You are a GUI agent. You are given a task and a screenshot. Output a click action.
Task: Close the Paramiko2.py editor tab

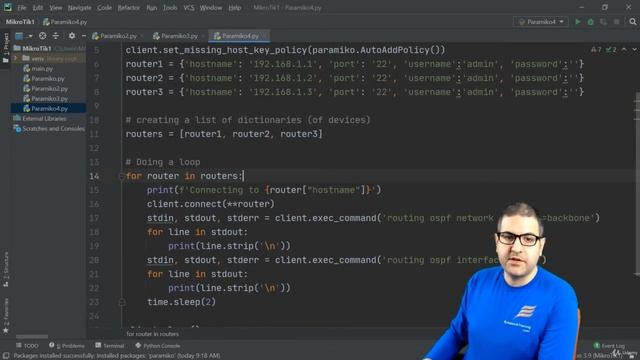click(142, 36)
